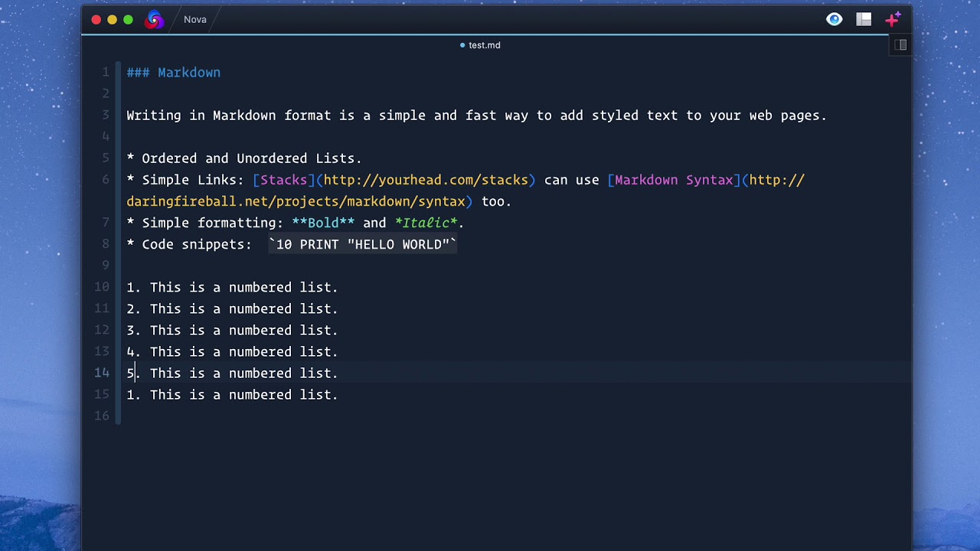
Task: Click the `10 PRINT "HELLO WORLD"` snippet
Action: point(363,244)
